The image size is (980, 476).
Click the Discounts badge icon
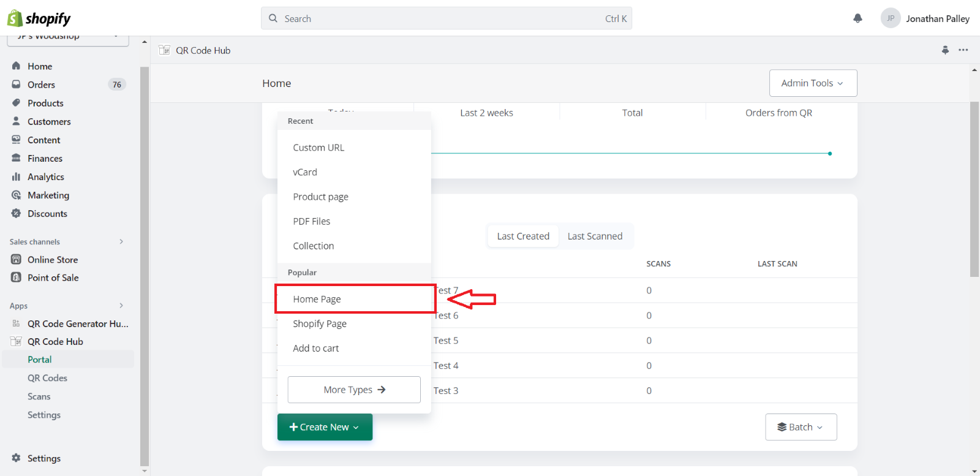pos(16,213)
